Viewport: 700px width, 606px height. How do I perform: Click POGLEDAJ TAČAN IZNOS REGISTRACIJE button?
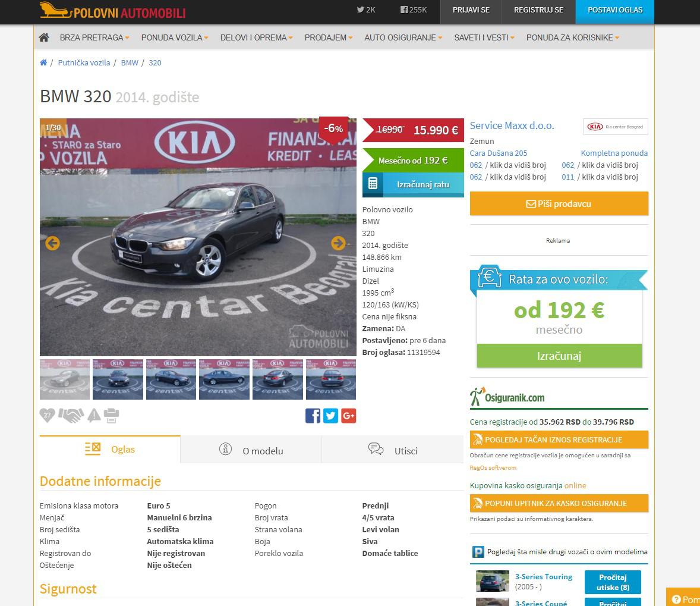(x=559, y=439)
